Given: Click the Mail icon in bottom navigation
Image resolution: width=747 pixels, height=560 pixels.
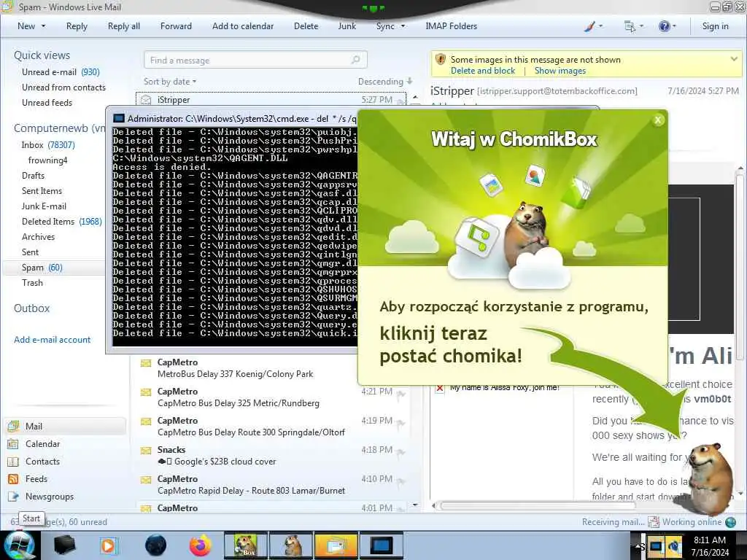Looking at the screenshot, I should (13, 426).
